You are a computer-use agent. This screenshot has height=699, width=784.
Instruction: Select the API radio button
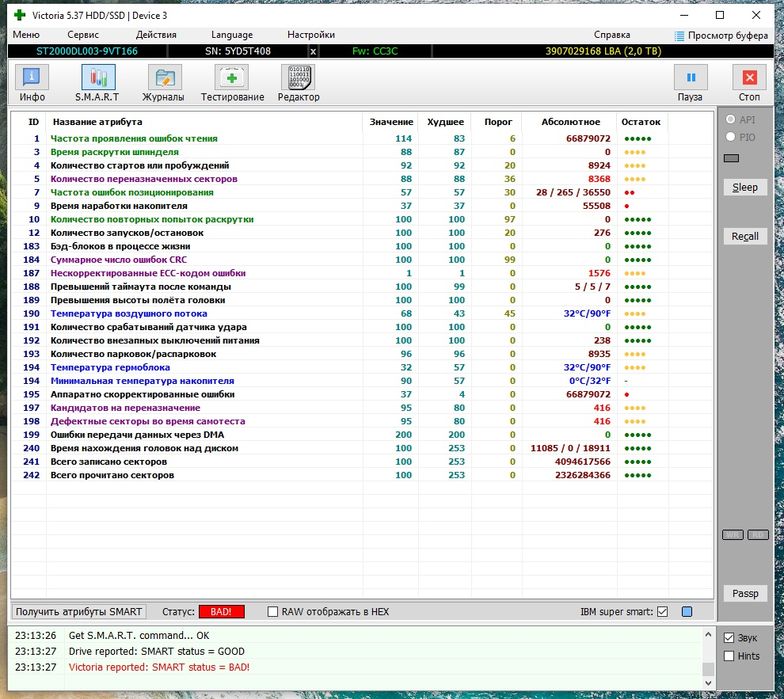point(730,119)
